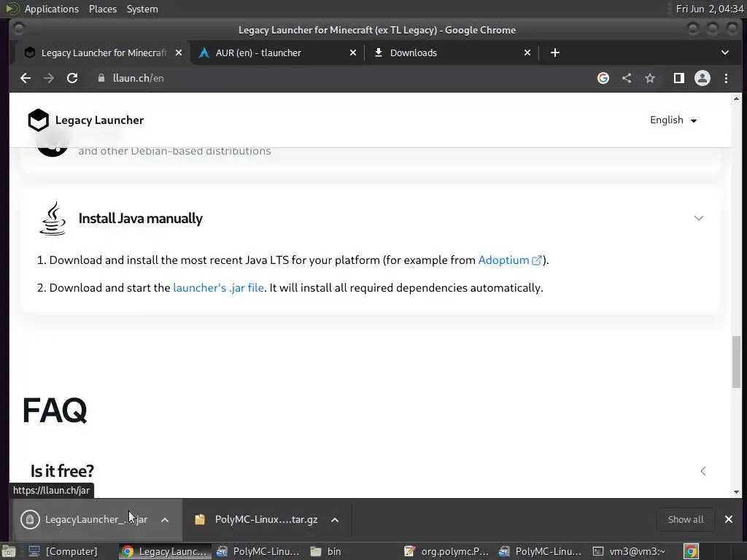Click the show desktop icon in taskbar
The image size is (747, 560).
pos(8,551)
